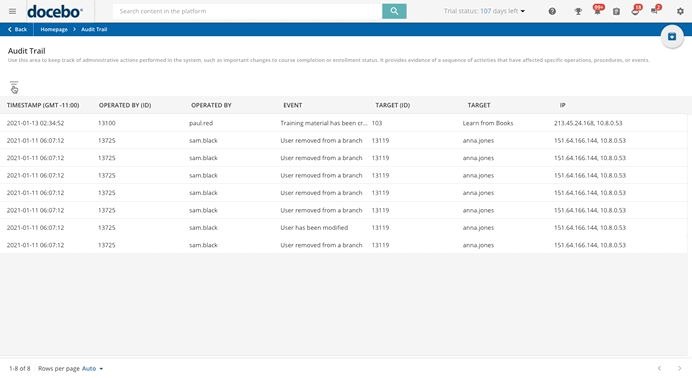Open the Homepage breadcrumb link
This screenshot has width=692, height=378.
54,29
